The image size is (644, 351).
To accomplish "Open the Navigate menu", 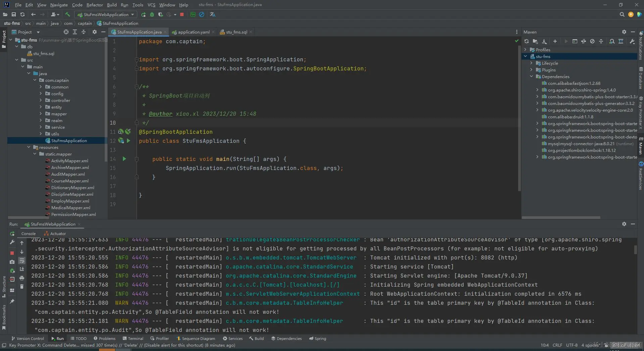I will (59, 5).
